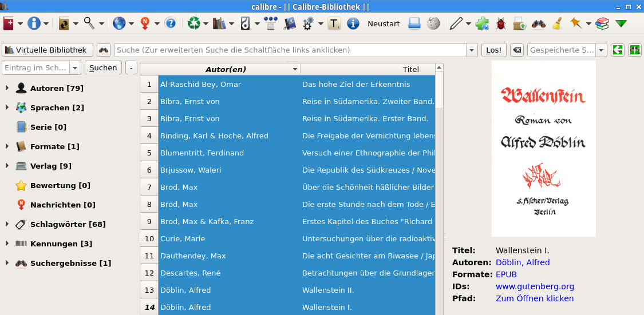Click the green recycle Remove books icon
This screenshot has height=315, width=644.
(x=194, y=23)
